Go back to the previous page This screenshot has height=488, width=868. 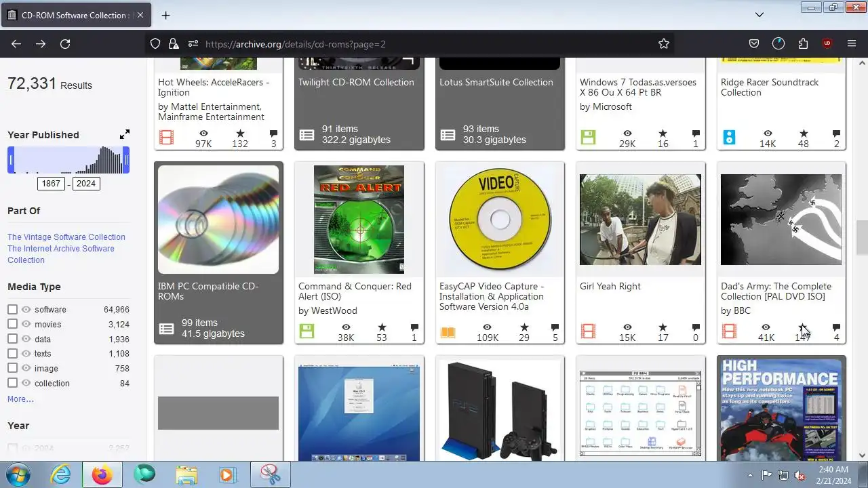[16, 43]
